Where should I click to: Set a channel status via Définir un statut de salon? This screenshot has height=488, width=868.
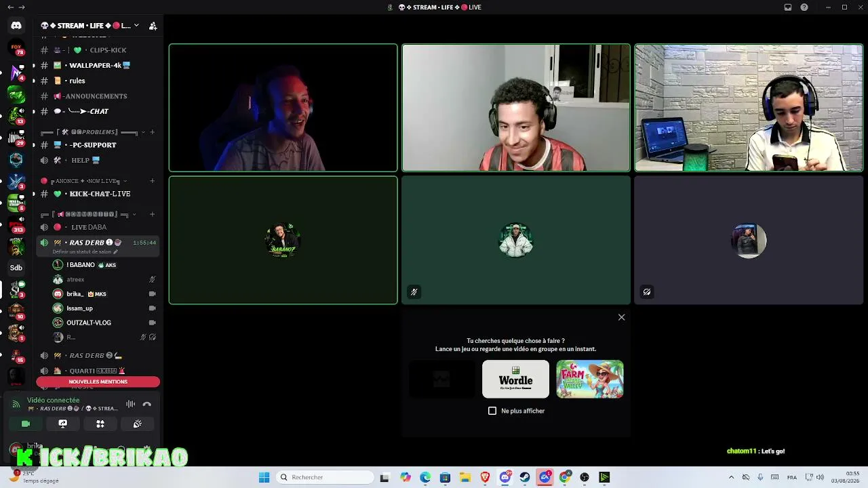85,251
